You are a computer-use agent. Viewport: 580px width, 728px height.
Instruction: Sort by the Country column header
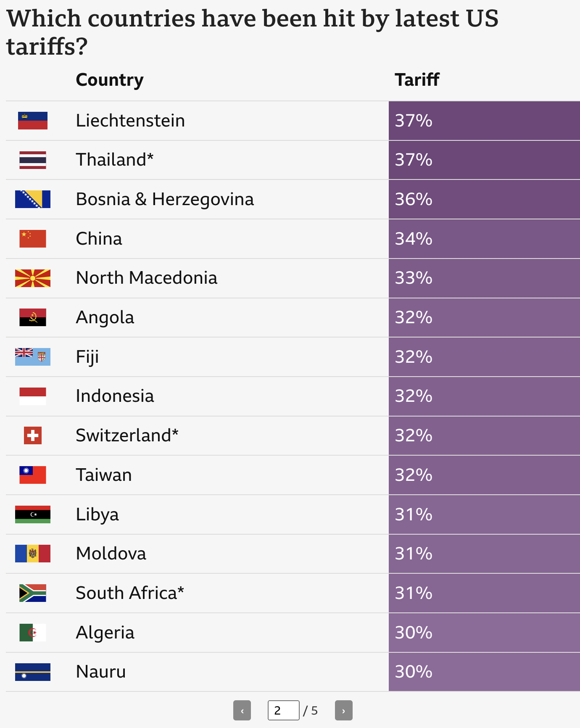tap(110, 80)
